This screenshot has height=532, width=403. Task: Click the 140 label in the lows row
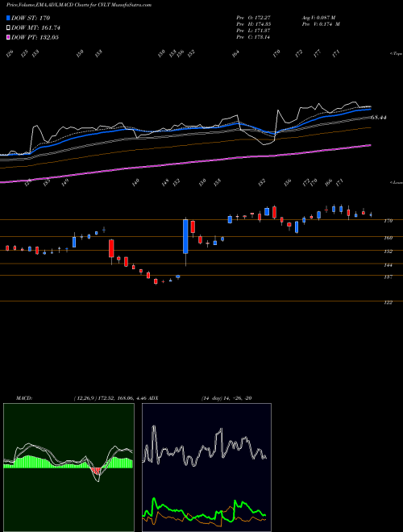click(x=135, y=182)
